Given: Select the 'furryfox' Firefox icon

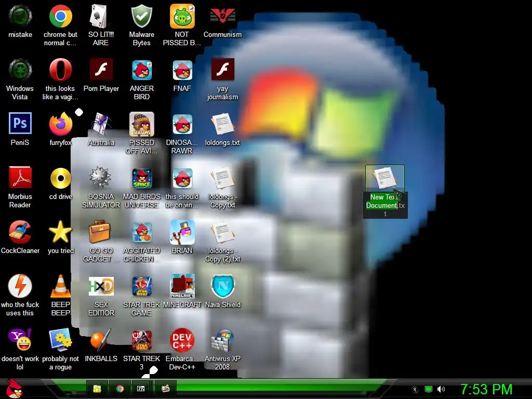Looking at the screenshot, I should [x=60, y=124].
